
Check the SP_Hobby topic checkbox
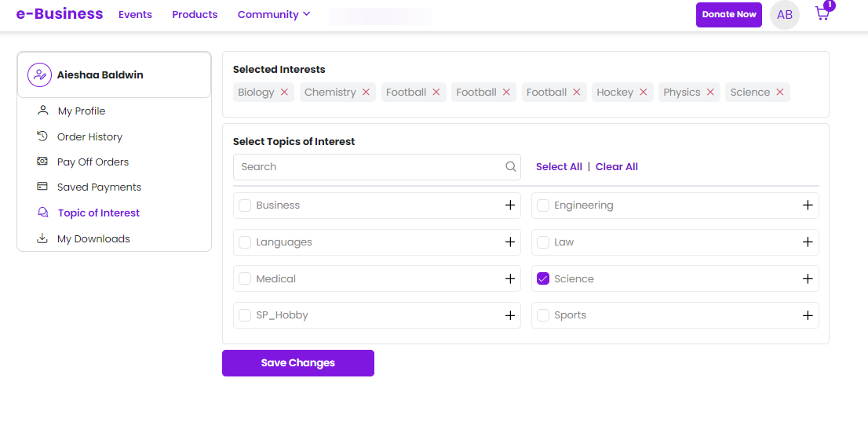245,315
